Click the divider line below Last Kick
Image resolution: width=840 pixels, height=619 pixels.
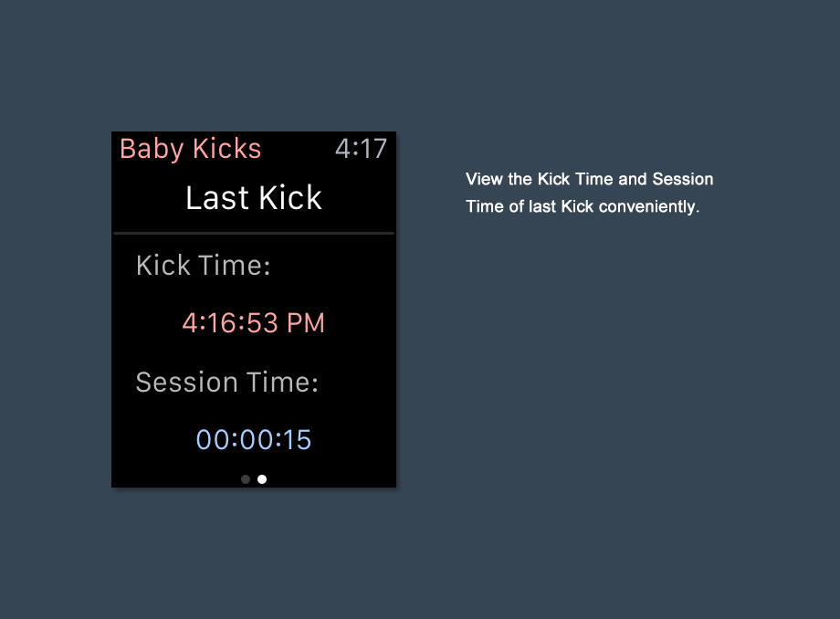254,234
